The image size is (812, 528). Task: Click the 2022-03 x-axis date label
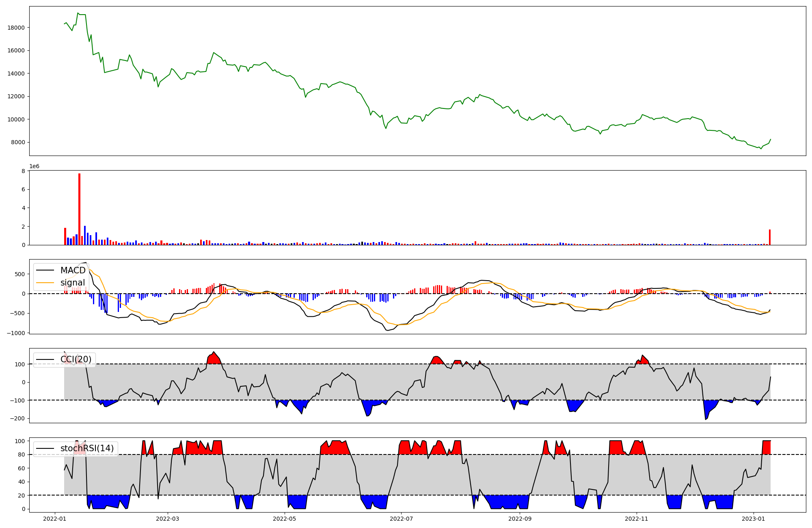point(168,519)
